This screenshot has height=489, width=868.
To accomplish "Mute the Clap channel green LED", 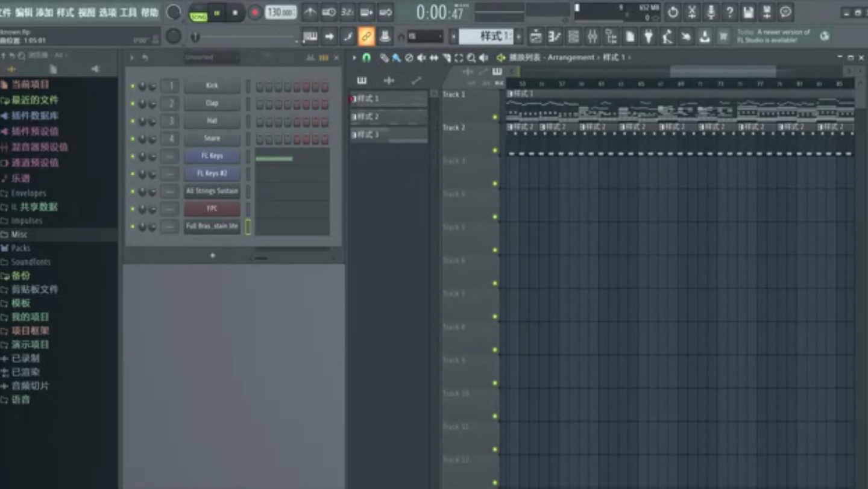I will (133, 104).
